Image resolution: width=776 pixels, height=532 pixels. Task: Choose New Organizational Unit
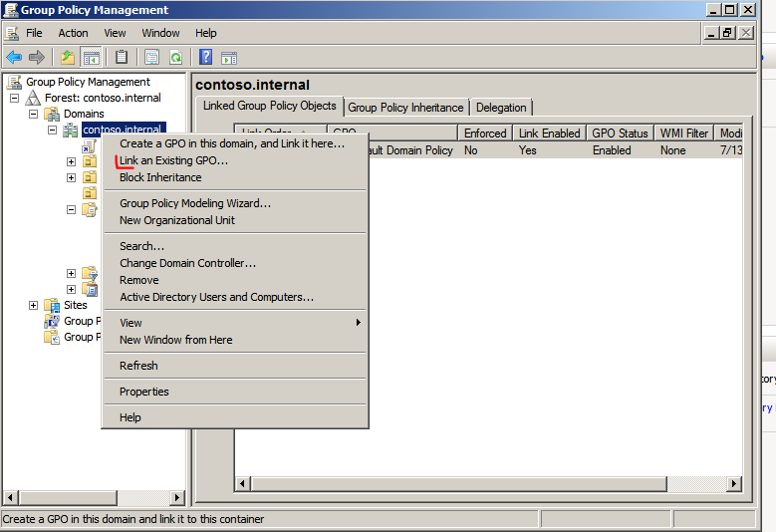[x=235, y=220]
